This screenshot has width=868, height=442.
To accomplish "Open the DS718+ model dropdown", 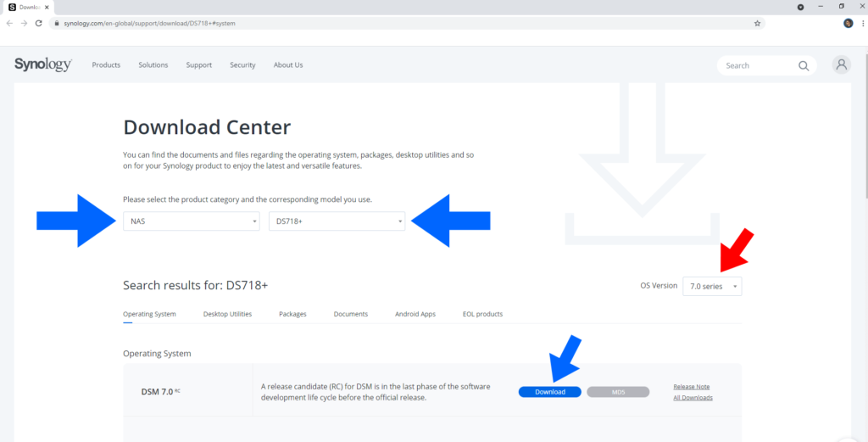I will point(337,221).
